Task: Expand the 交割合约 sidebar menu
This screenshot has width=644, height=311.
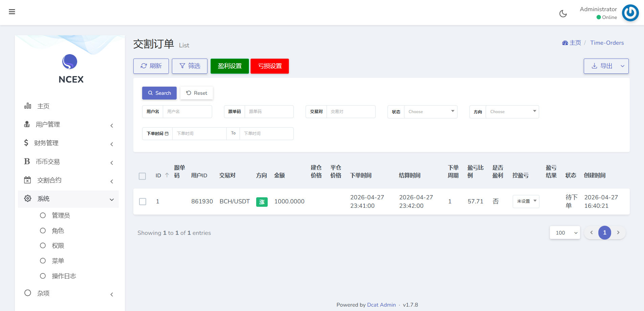Action: pyautogui.click(x=69, y=180)
